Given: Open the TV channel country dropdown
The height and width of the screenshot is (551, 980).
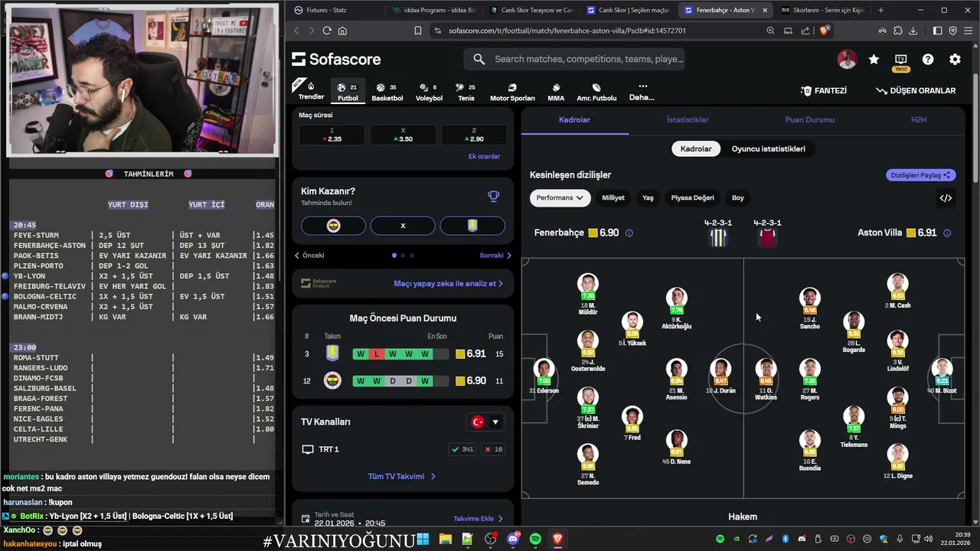Looking at the screenshot, I should pyautogui.click(x=485, y=422).
